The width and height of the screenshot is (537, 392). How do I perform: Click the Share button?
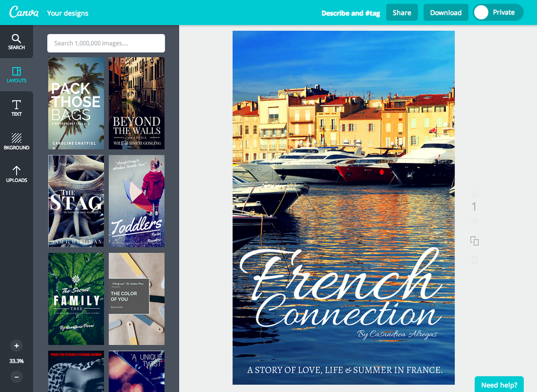tap(402, 13)
